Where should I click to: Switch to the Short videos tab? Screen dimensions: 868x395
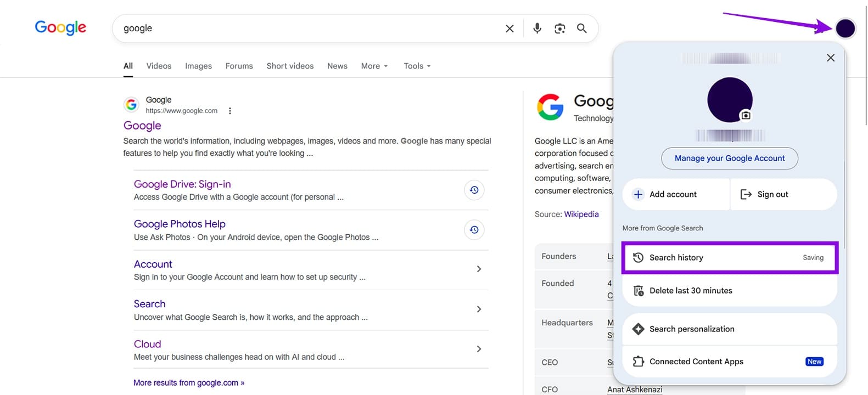click(x=290, y=66)
